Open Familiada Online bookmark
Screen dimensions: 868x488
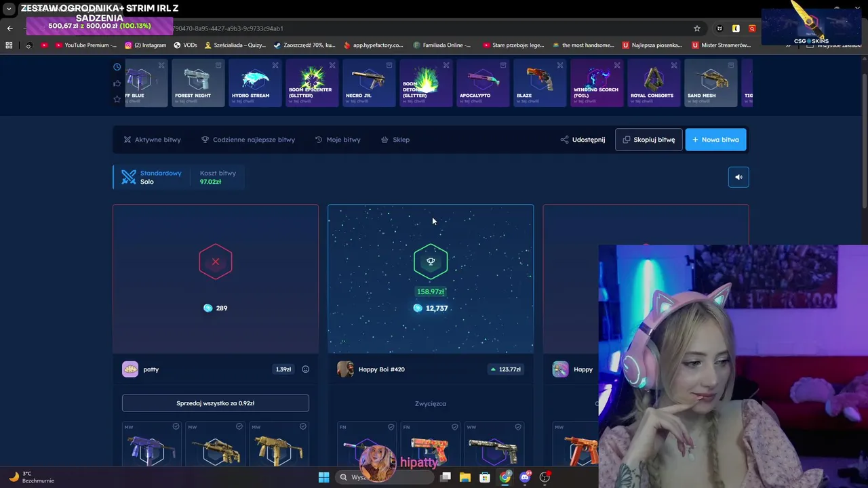(x=441, y=45)
